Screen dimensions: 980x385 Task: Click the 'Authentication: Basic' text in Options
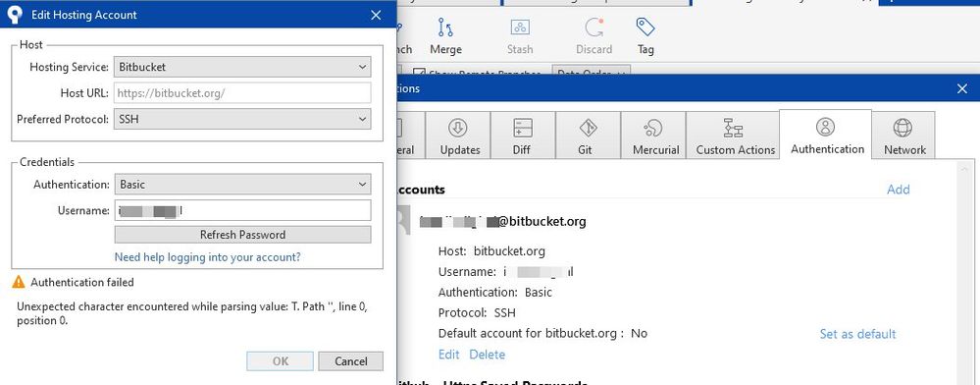click(495, 292)
